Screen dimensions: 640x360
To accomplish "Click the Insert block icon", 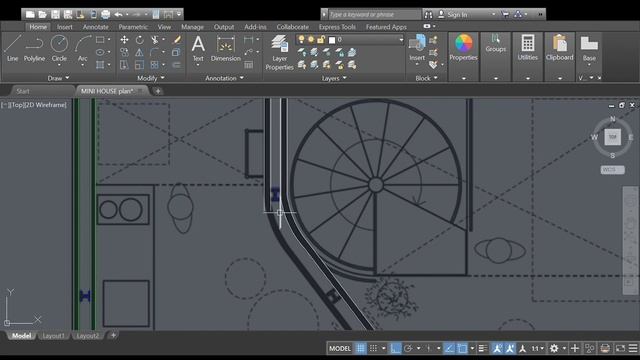I will pos(417,44).
